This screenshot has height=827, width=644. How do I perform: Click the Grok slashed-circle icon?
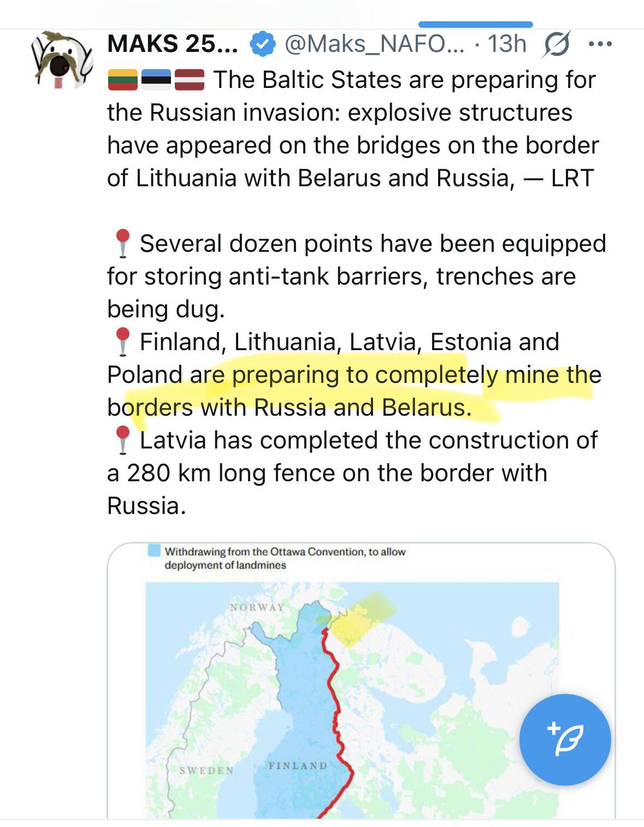556,44
